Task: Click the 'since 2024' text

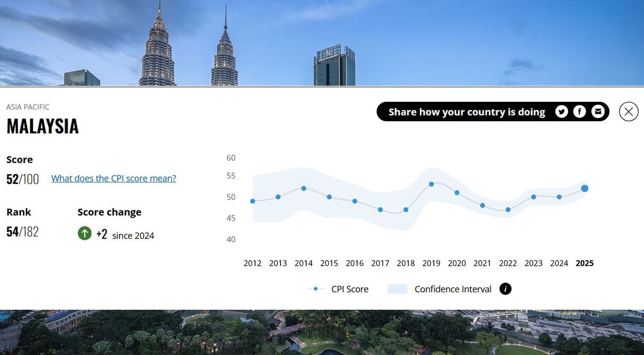Action: [133, 235]
